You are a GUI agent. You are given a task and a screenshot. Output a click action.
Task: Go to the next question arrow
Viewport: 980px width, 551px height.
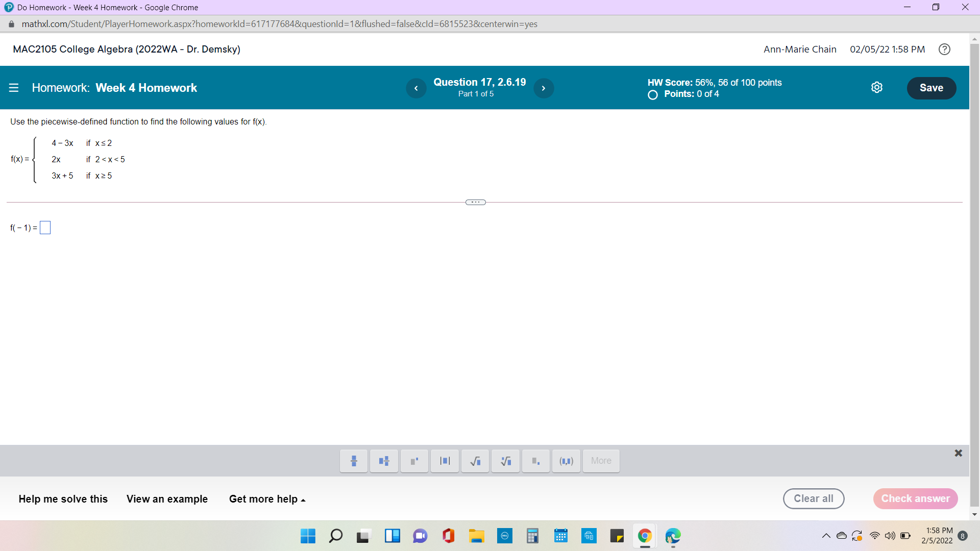coord(544,88)
